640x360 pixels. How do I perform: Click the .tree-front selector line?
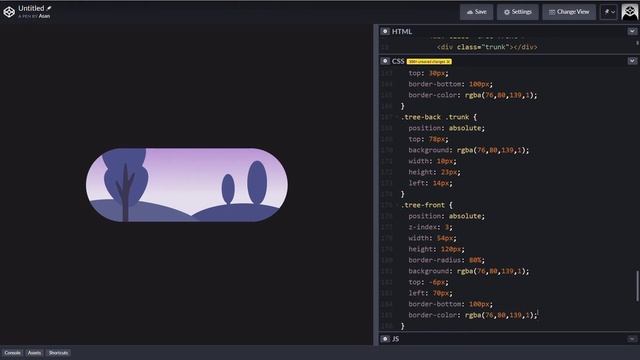click(x=427, y=205)
